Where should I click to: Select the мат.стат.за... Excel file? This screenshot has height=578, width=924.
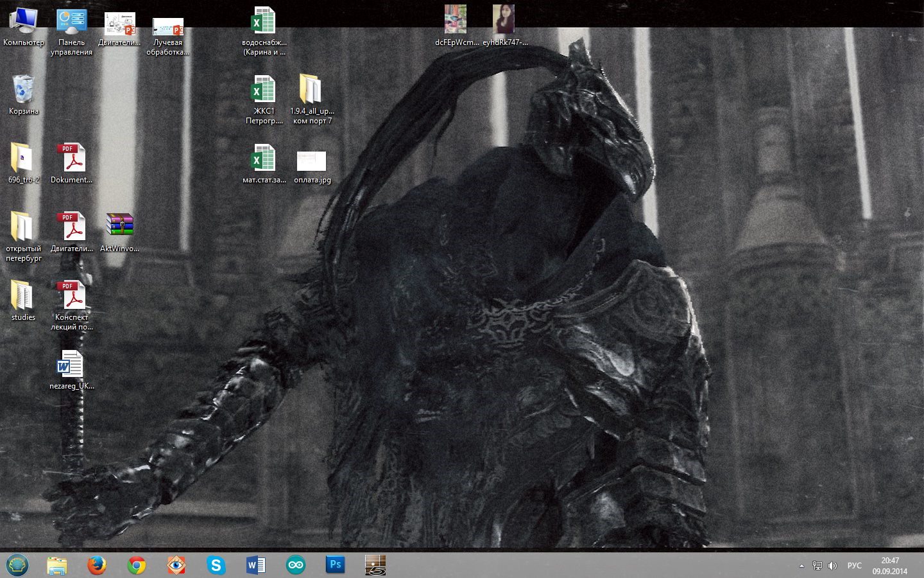point(264,164)
